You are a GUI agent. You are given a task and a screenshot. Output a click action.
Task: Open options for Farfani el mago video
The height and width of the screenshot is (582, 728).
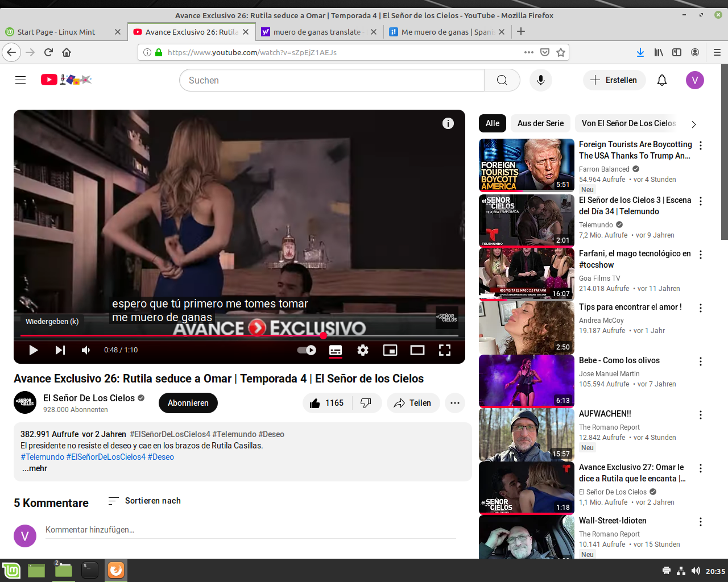701,255
